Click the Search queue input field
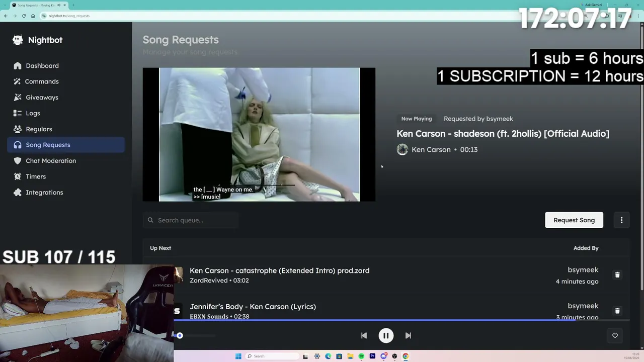Screen dimensions: 644x362 tap(191, 220)
